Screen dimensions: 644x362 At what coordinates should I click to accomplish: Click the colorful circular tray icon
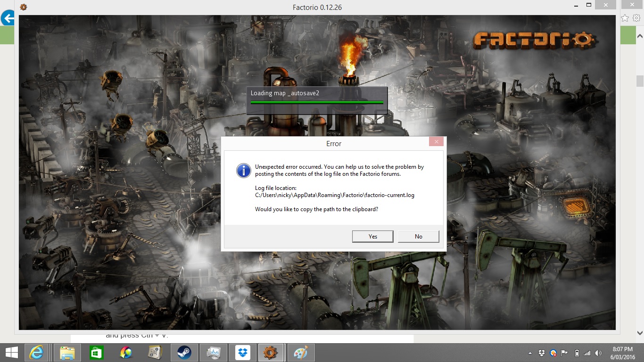pos(553,353)
